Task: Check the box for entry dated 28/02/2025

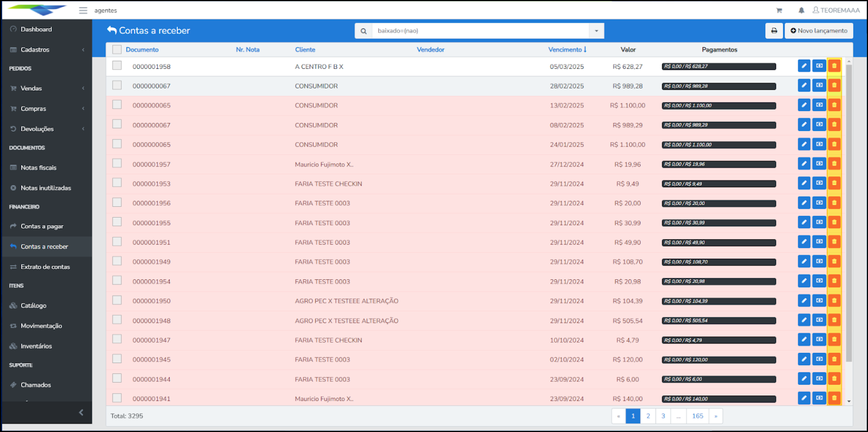Action: pyautogui.click(x=117, y=85)
